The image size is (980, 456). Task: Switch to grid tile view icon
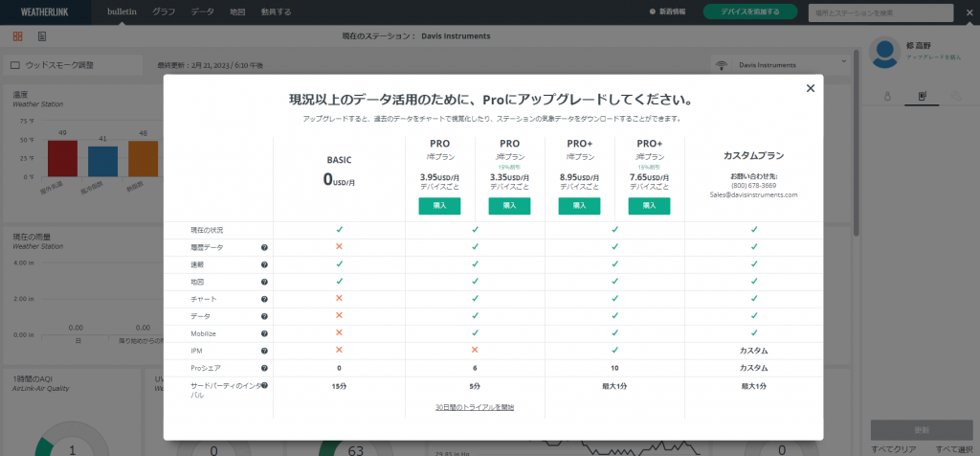pos(17,36)
